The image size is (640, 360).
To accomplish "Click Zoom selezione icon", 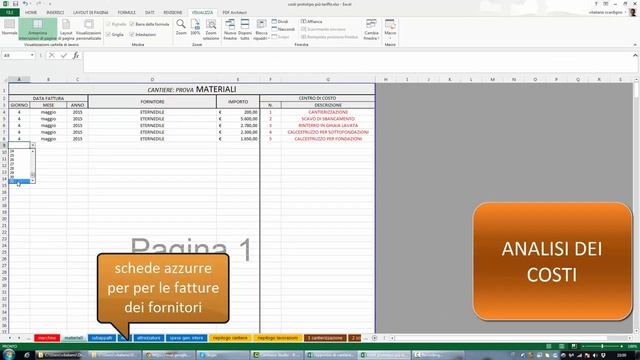I will [211, 29].
